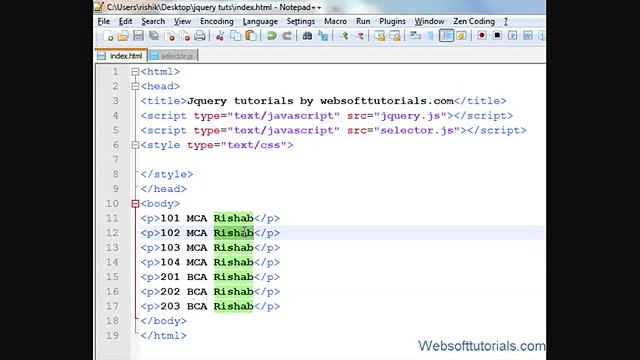Click the 'text/css' attribute value on line 6

click(254, 145)
